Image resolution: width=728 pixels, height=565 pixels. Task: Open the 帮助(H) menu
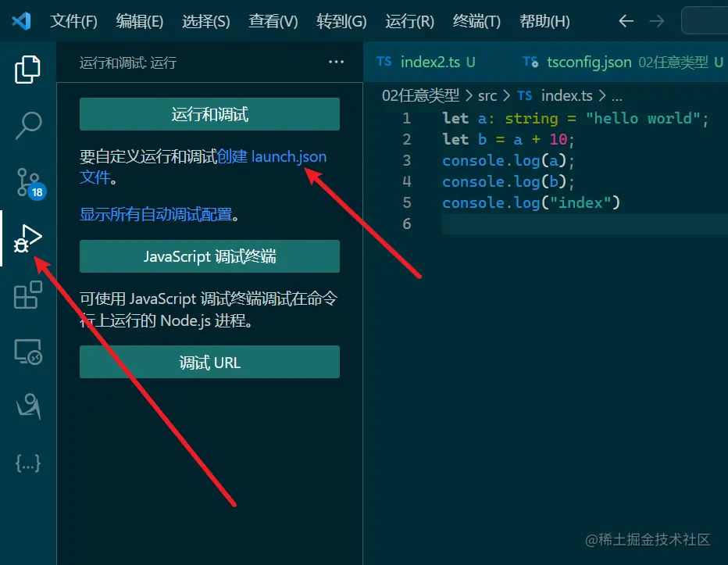(x=544, y=21)
